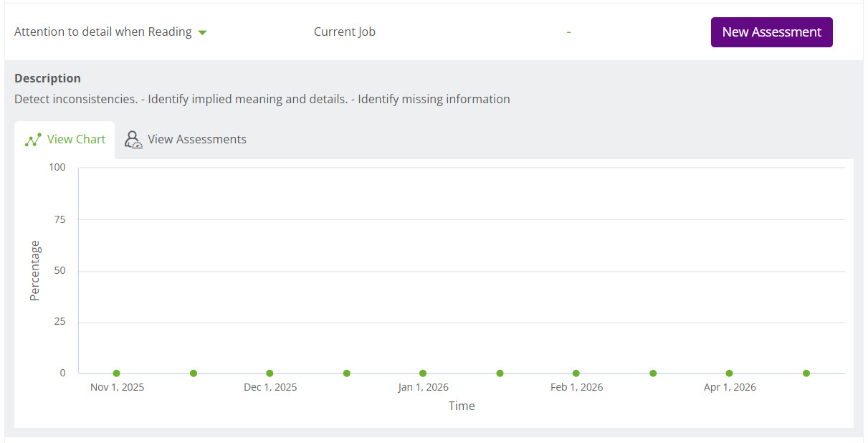Click data point between Nov 1 and Dec 1, 2025

click(x=194, y=373)
